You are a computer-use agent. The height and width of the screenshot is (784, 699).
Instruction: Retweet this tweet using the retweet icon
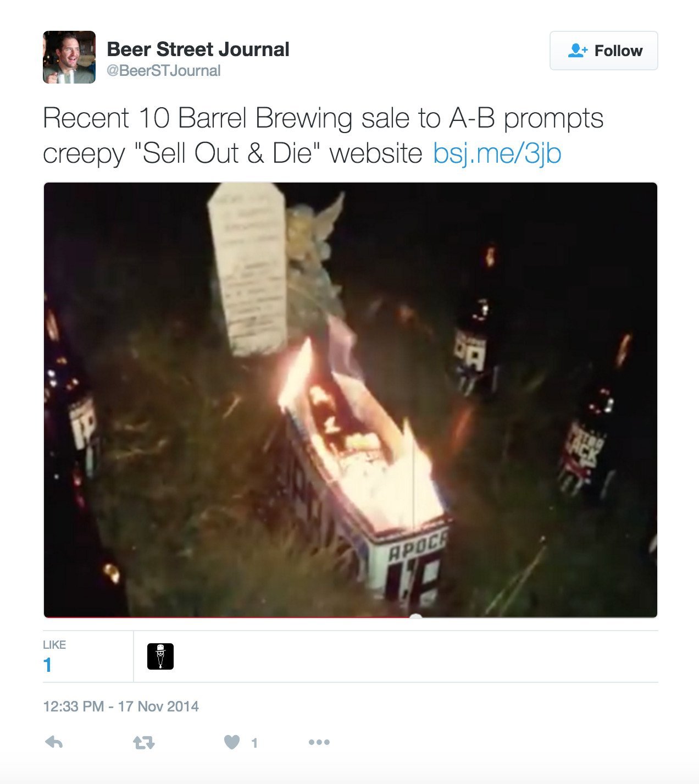coord(144,743)
